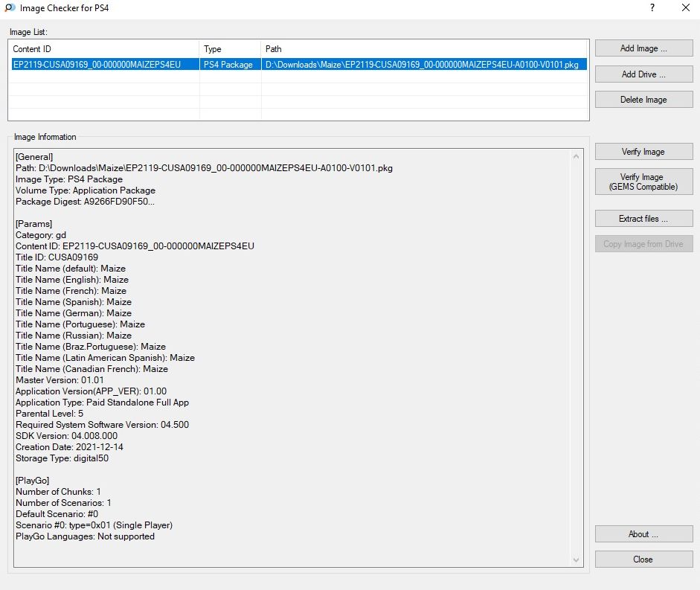700x590 pixels.
Task: Click 'Title Name (Spanish): Maize' line
Action: pos(74,302)
